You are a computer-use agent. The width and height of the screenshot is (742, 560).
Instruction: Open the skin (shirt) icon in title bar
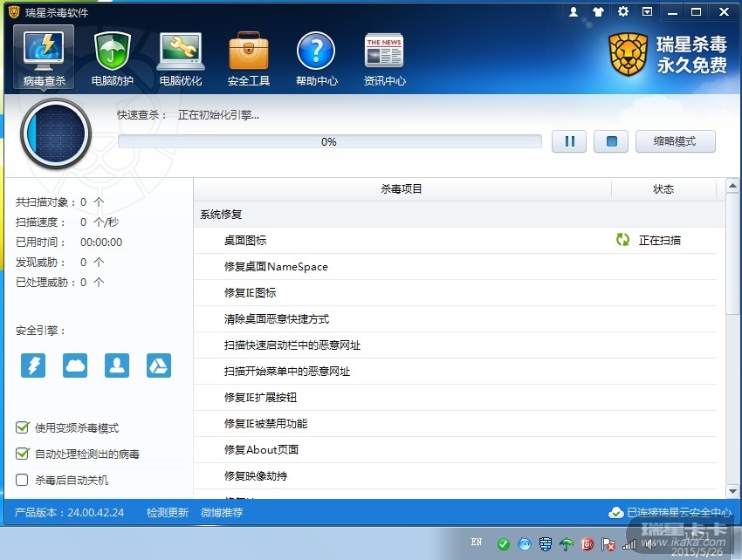click(x=598, y=12)
